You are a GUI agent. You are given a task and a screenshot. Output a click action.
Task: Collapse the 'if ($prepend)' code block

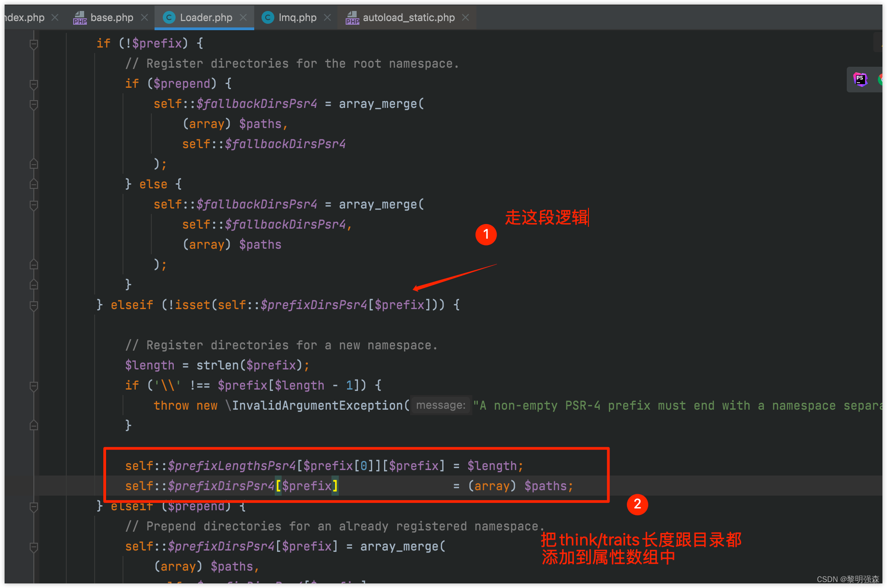(x=33, y=84)
